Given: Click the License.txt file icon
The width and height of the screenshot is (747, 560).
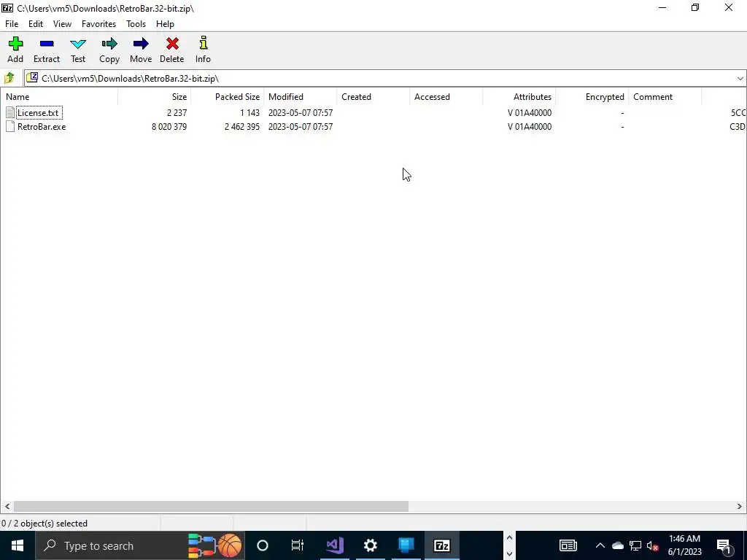Looking at the screenshot, I should click(10, 113).
